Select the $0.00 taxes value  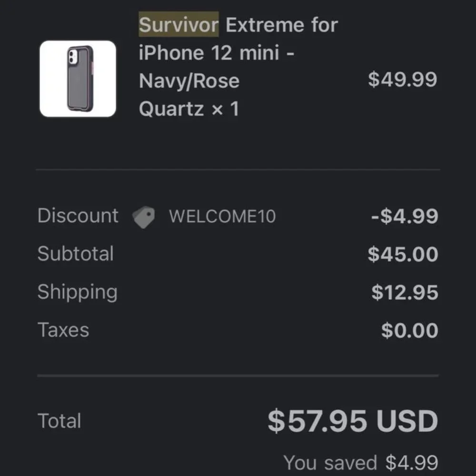(x=410, y=329)
